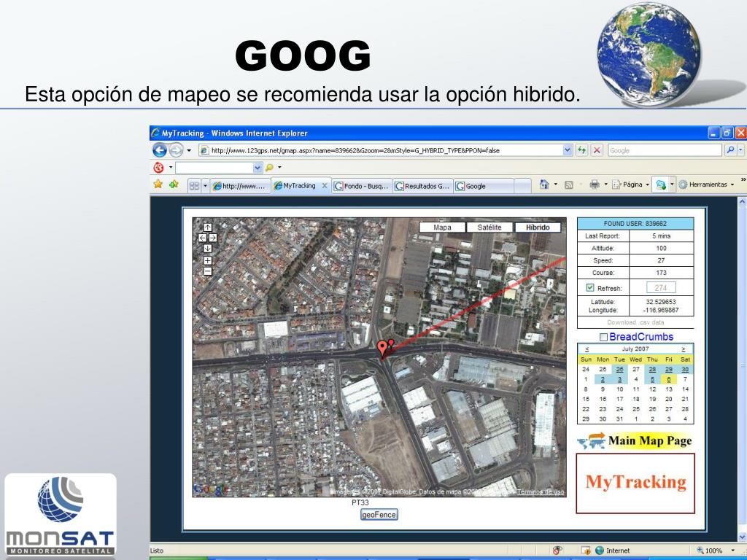Click the Print icon
747x560 pixels.
594,184
